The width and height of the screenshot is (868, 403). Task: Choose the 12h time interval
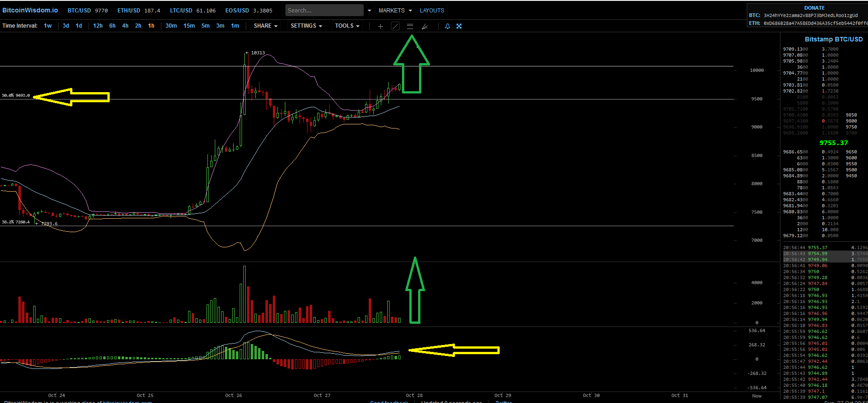pyautogui.click(x=98, y=26)
